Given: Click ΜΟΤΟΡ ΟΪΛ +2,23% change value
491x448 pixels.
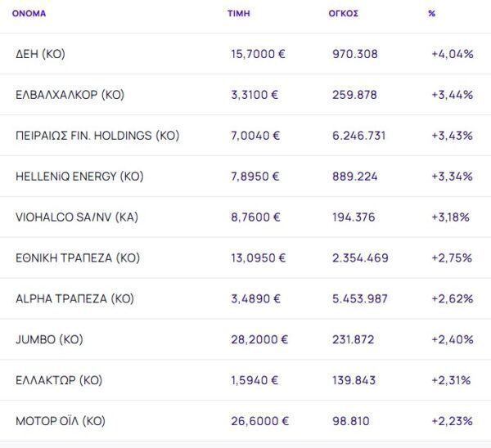Looking at the screenshot, I should [x=452, y=422].
